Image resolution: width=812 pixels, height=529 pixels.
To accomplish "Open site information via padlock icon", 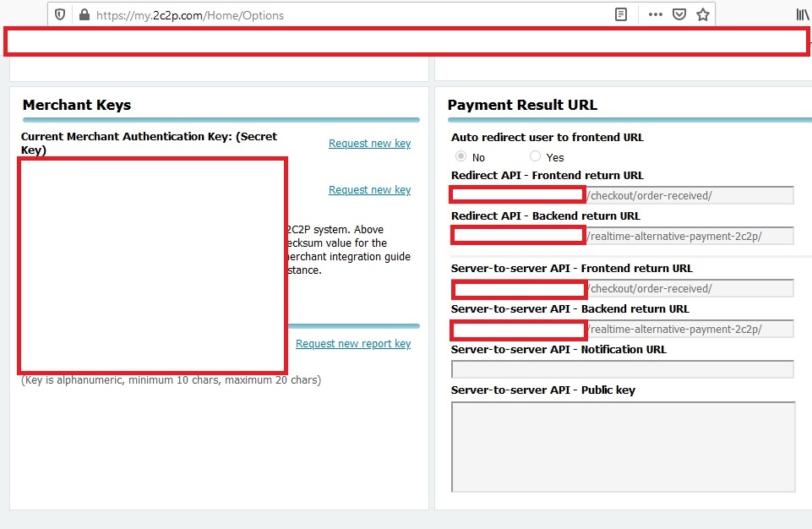I will [x=84, y=14].
